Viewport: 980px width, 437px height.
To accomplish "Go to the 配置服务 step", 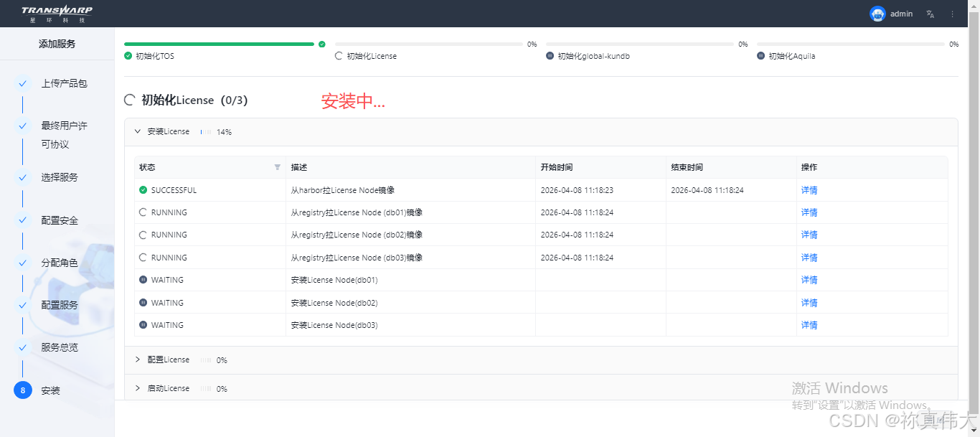I will click(60, 305).
